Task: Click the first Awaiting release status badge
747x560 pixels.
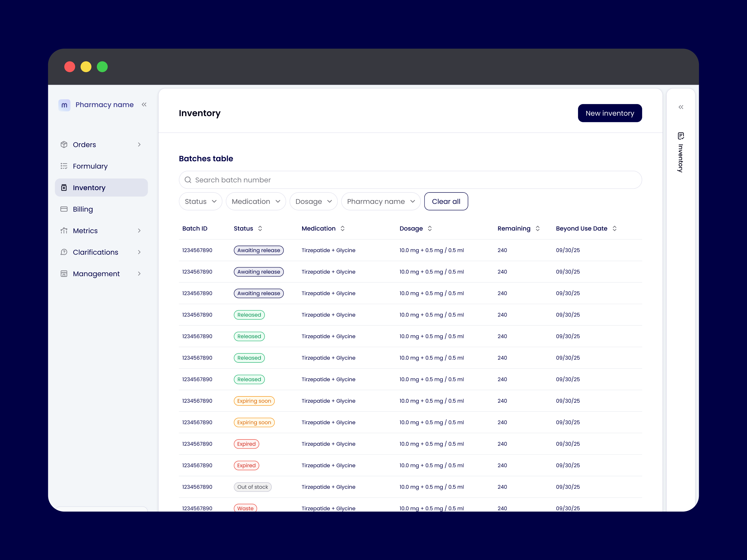Action: pyautogui.click(x=259, y=250)
